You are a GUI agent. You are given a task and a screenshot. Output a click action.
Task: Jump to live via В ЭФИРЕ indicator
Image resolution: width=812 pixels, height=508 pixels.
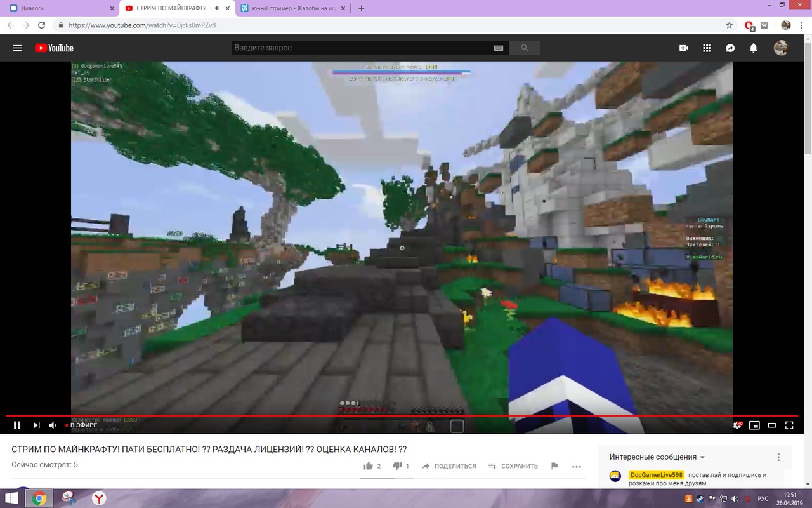click(x=81, y=425)
